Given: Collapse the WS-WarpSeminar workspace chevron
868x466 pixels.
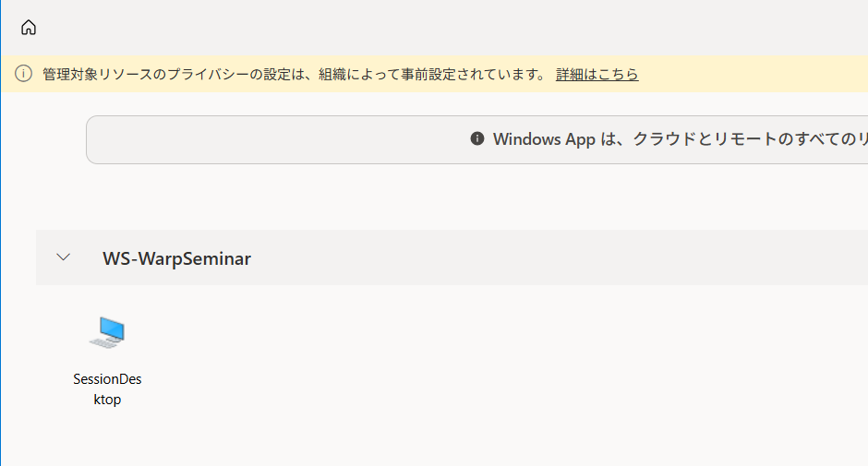Looking at the screenshot, I should coord(64,257).
